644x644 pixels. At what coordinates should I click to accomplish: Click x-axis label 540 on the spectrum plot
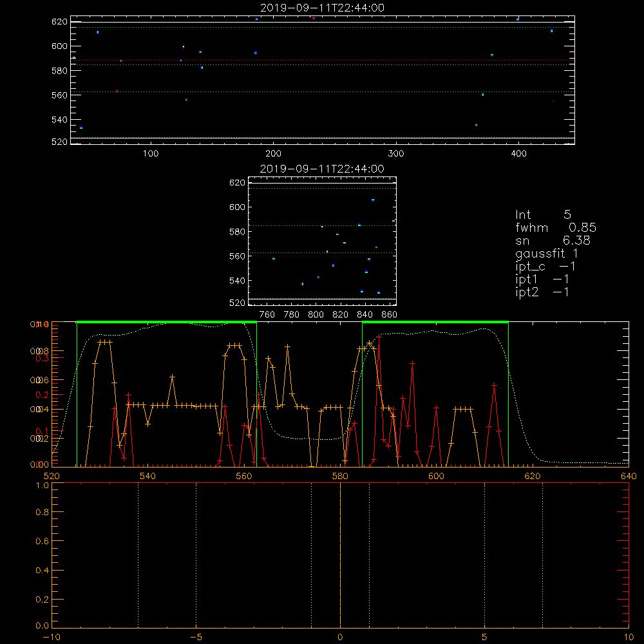pyautogui.click(x=148, y=477)
